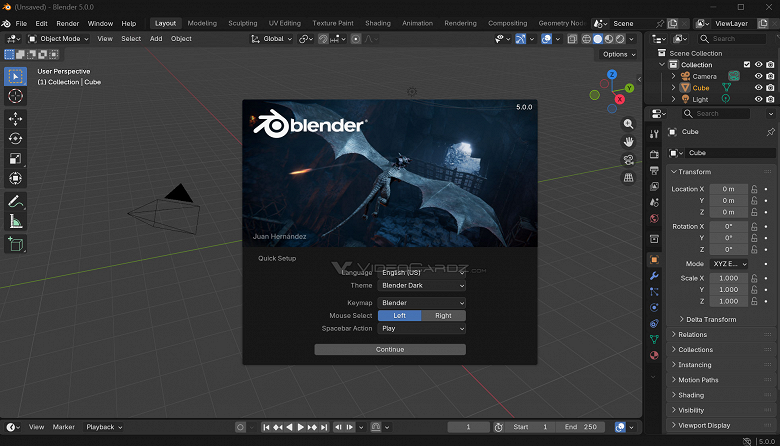The width and height of the screenshot is (780, 446).
Task: Open the Spacebar Action dropdown
Action: tap(422, 328)
